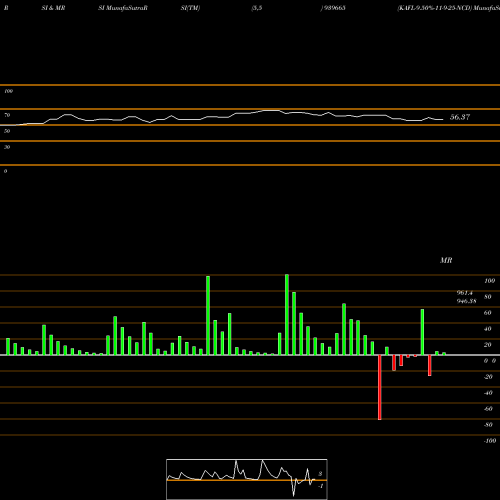
Task: Click the MR axis label 40
Action: pos(488,329)
